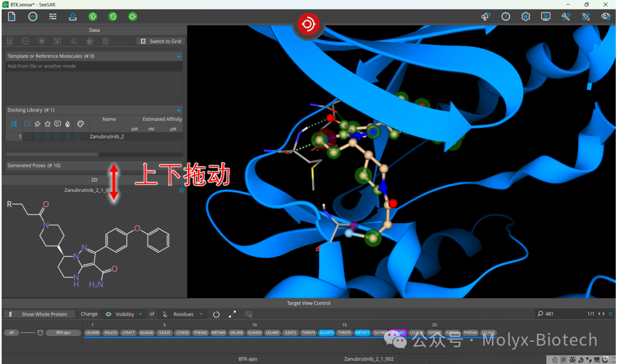Click the Data panel header
The image size is (617, 364).
point(94,30)
